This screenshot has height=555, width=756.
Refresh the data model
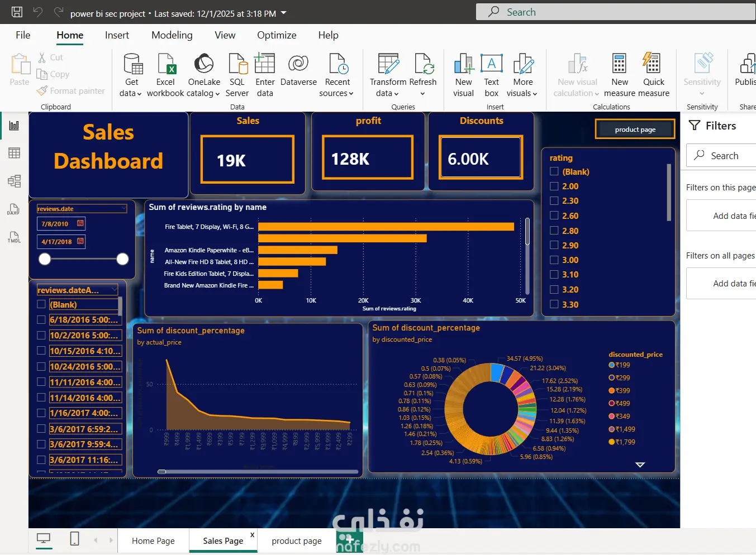(422, 75)
